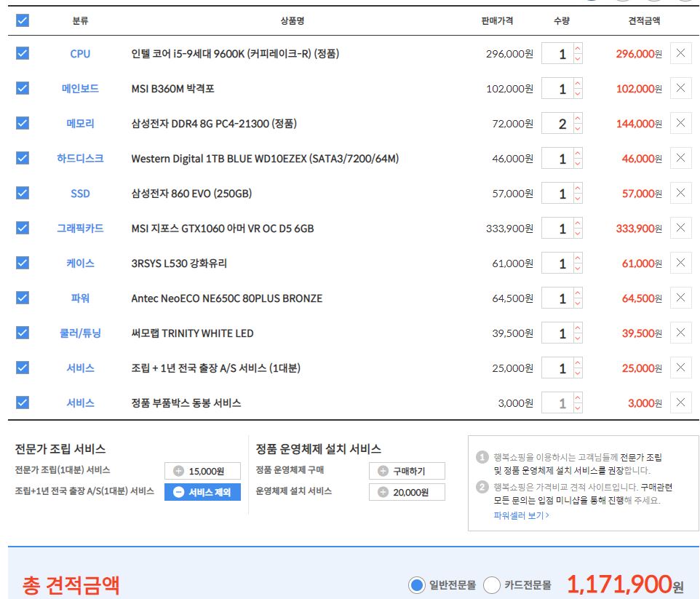Click 구매하기 for 정품 운영체제
Image resolution: width=700 pixels, height=599 pixels.
pos(407,471)
